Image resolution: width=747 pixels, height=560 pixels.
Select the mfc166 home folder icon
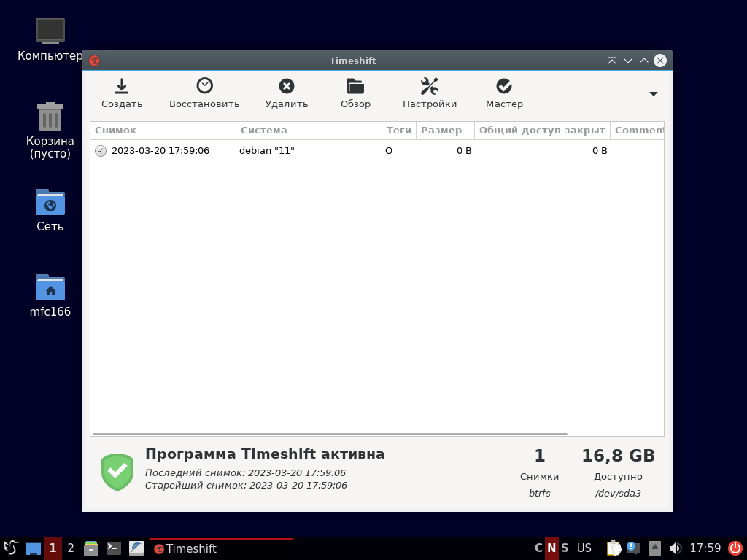click(x=50, y=296)
